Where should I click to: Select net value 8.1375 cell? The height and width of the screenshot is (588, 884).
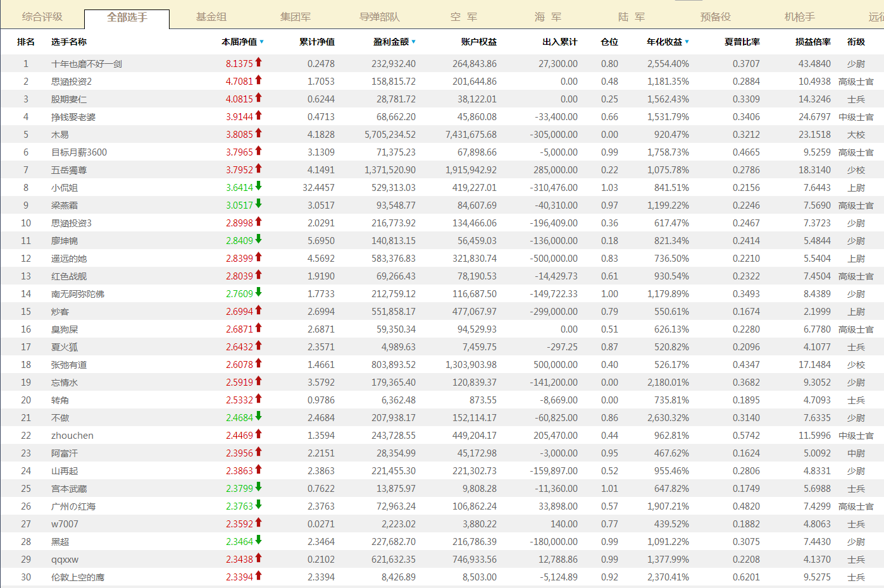239,64
